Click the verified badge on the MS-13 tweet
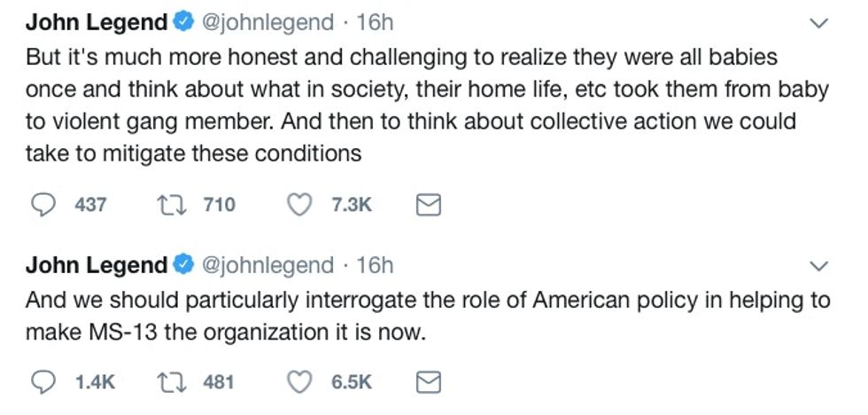The height and width of the screenshot is (415, 868). click(x=183, y=265)
